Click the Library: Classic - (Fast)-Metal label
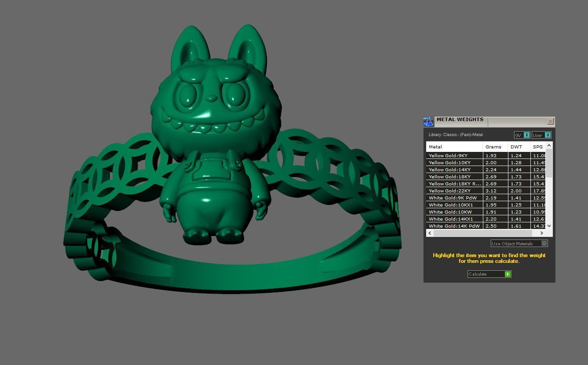Viewport: 588px width, 365px height. pyautogui.click(x=456, y=135)
